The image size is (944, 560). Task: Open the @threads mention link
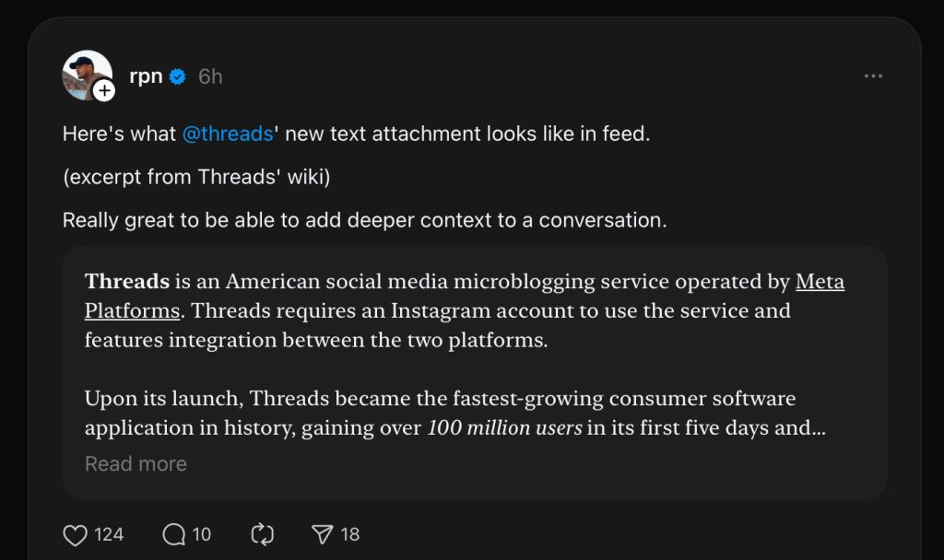228,134
